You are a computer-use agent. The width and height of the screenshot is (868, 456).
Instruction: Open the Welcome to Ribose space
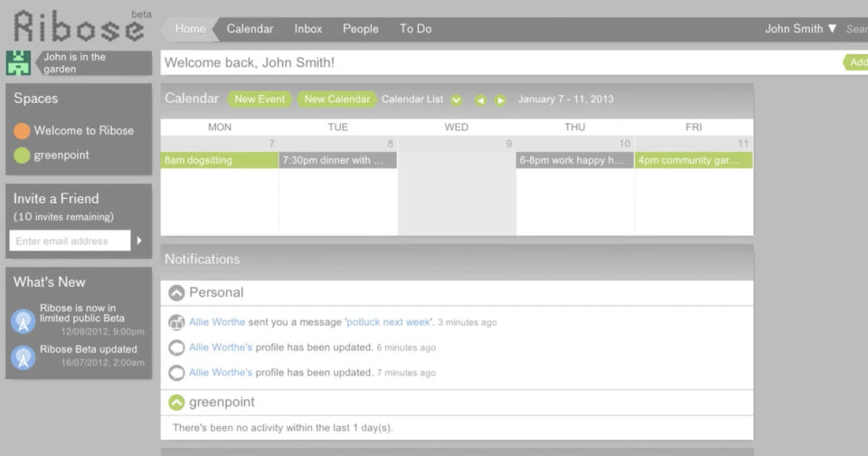coord(83,131)
